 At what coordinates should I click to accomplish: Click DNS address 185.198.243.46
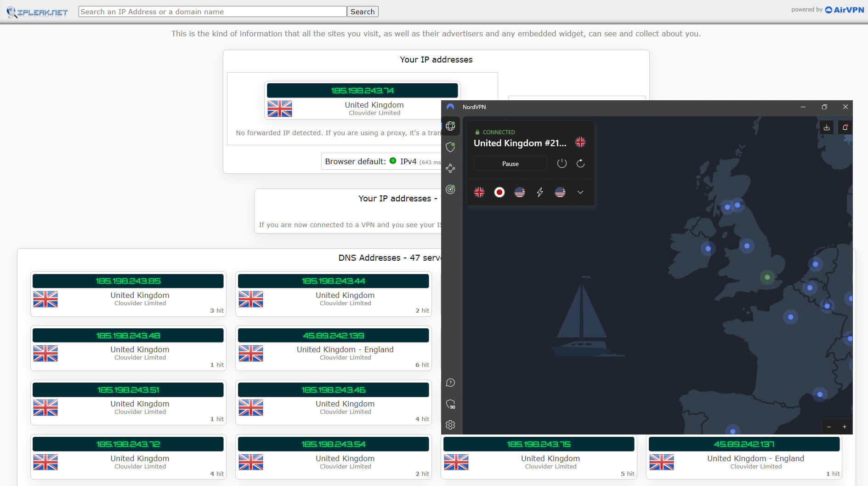[x=334, y=390]
